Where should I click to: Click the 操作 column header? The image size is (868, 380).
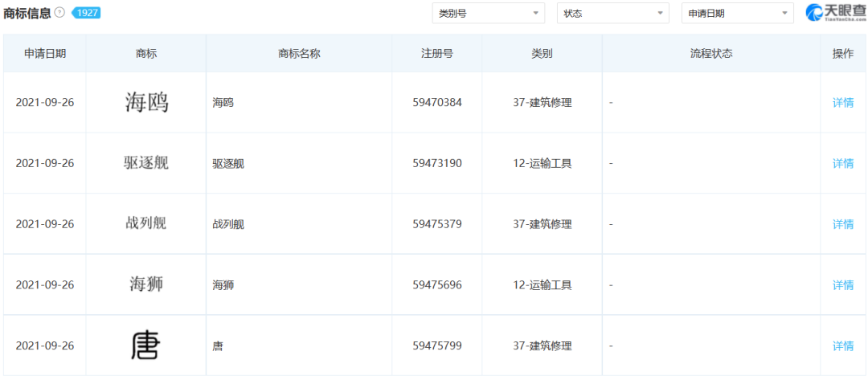[x=843, y=54]
